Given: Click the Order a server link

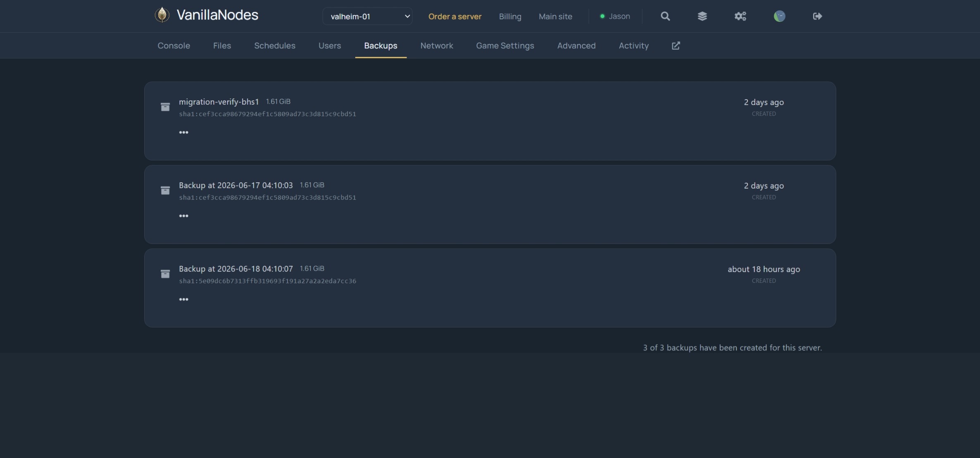Looking at the screenshot, I should (455, 16).
